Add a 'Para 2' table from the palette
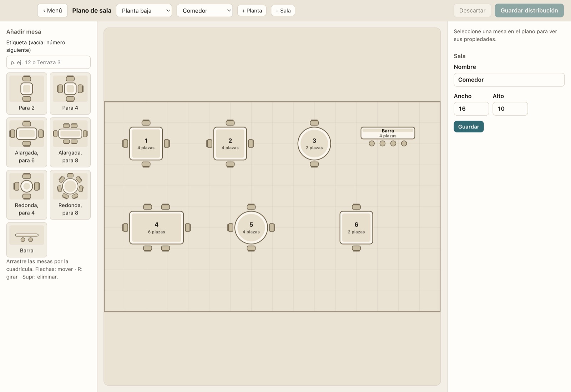Image resolution: width=571 pixels, height=392 pixels. 27,94
